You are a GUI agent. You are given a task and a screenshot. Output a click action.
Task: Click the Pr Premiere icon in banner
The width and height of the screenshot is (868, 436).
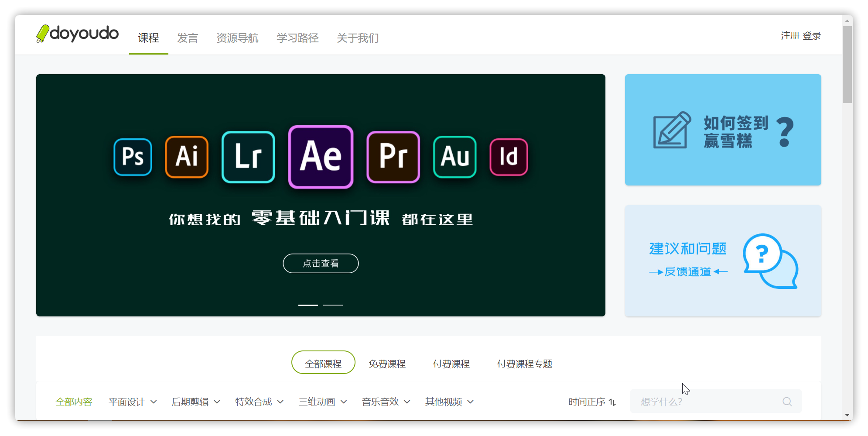tap(393, 157)
